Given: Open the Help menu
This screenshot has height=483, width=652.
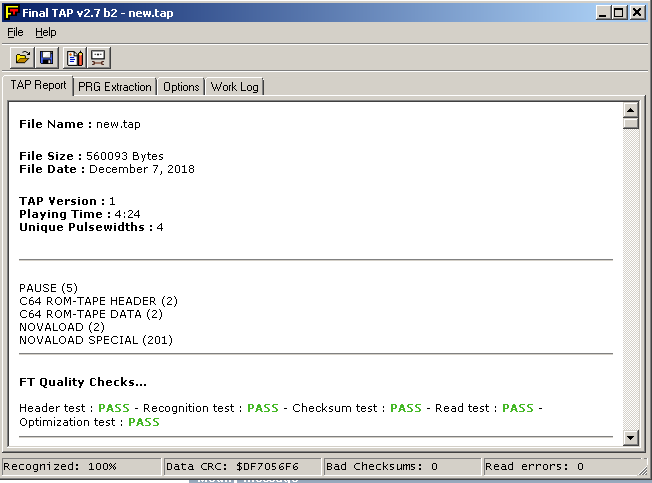Looking at the screenshot, I should (45, 32).
